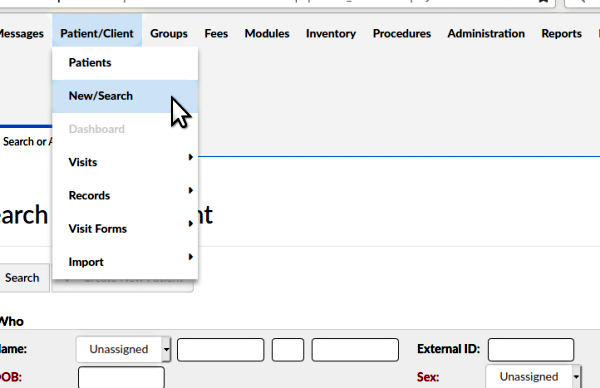Image resolution: width=600 pixels, height=388 pixels.
Task: Expand the Records submenu
Action: pyautogui.click(x=125, y=196)
